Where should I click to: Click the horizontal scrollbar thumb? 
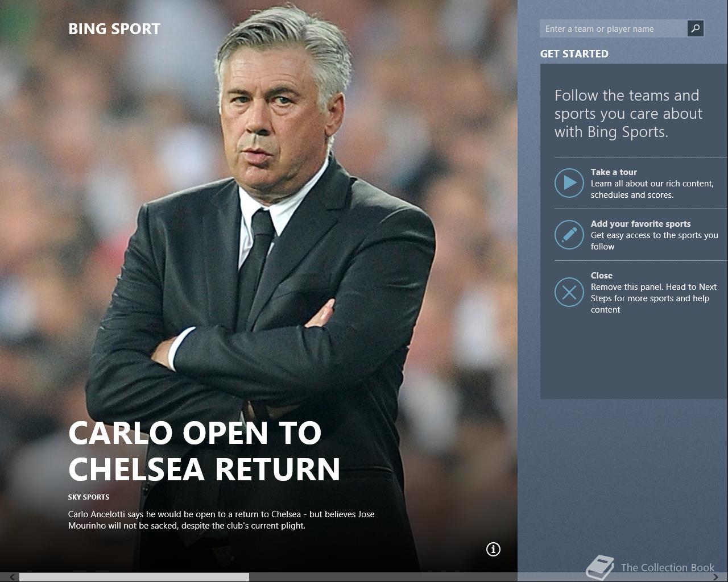[x=134, y=577]
